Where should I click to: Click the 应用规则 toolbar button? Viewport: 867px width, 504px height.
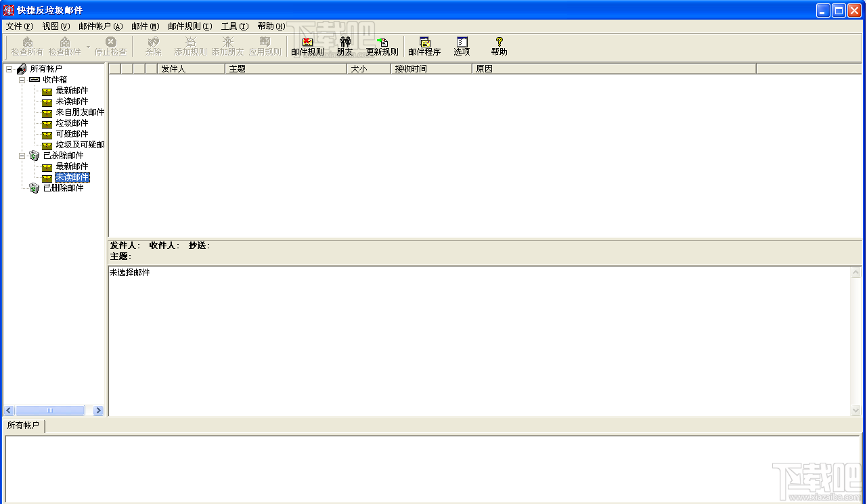tap(265, 47)
